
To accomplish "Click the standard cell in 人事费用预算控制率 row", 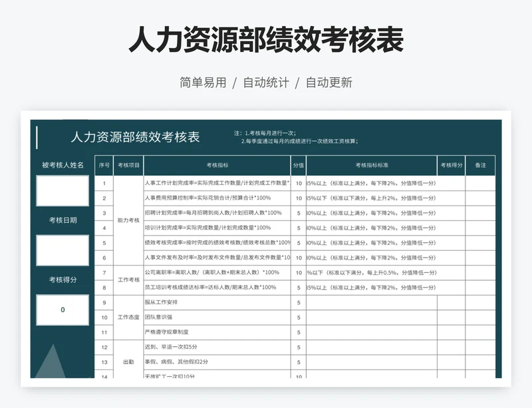I will (x=372, y=198).
